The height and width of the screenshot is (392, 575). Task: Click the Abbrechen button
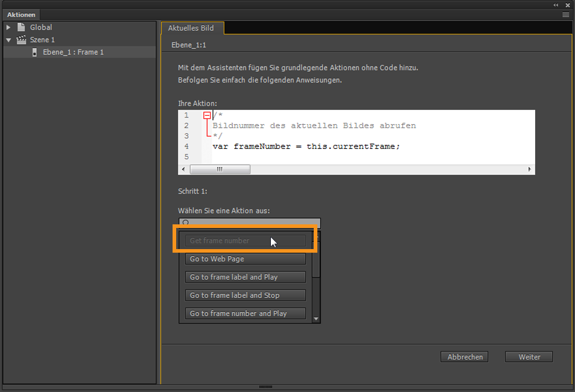[x=464, y=356]
